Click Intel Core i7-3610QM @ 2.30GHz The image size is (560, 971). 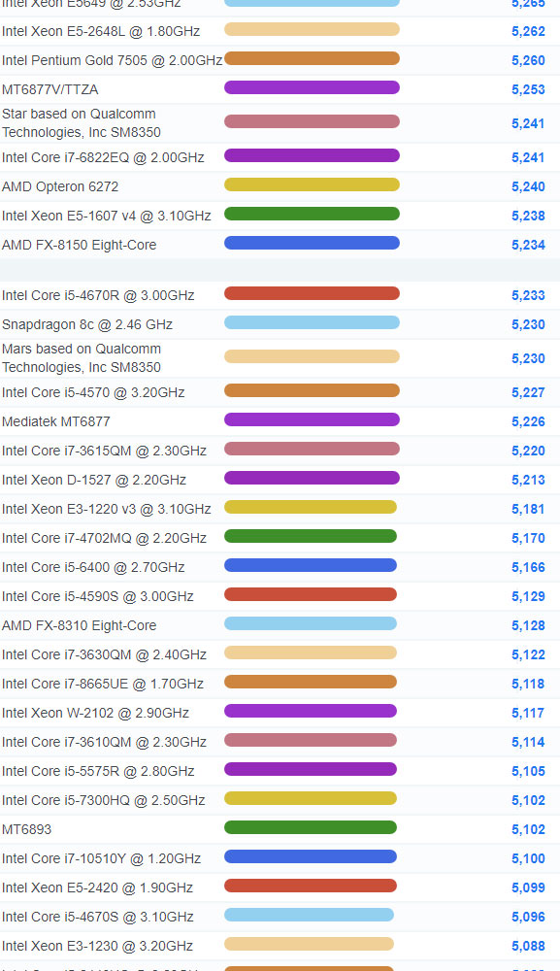[104, 742]
